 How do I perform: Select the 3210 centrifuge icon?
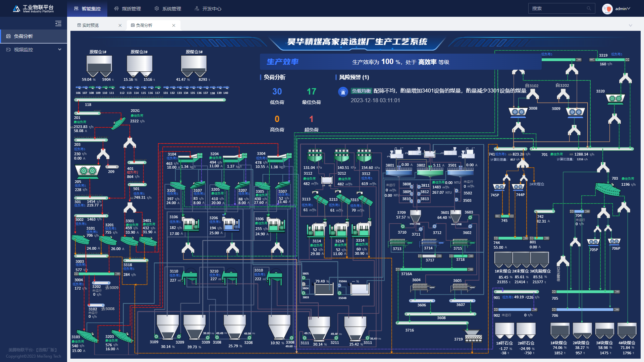[230, 277]
